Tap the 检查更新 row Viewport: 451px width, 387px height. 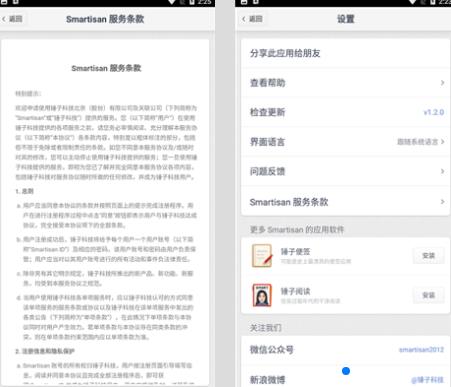coord(345,112)
